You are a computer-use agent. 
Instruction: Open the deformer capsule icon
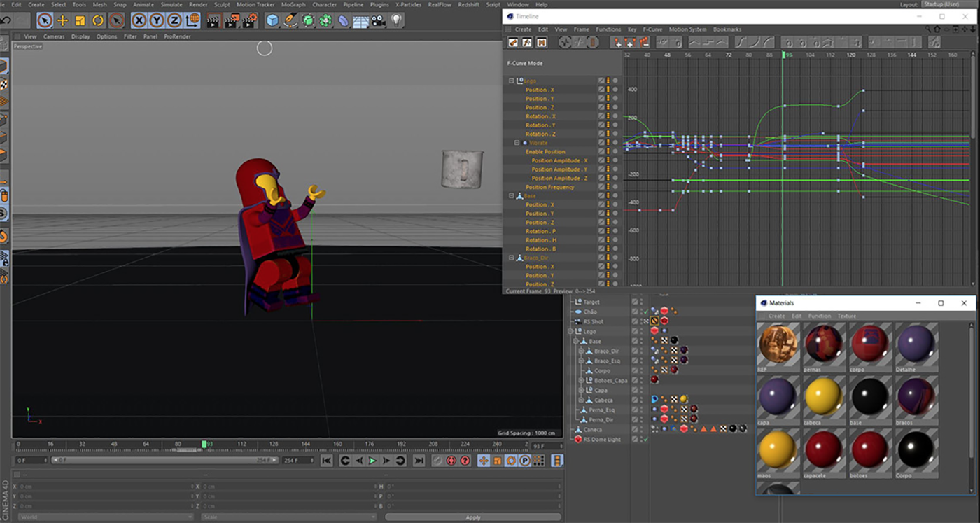343,20
